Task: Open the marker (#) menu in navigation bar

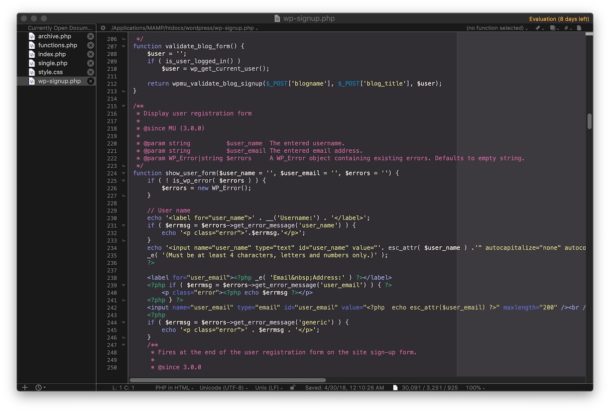Action: click(x=567, y=28)
